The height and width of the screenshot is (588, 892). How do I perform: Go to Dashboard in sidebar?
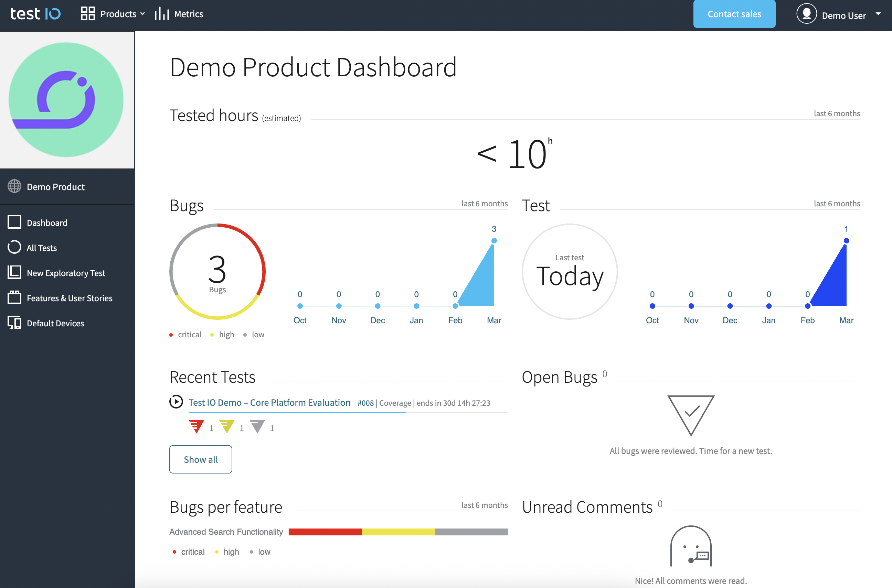click(47, 223)
